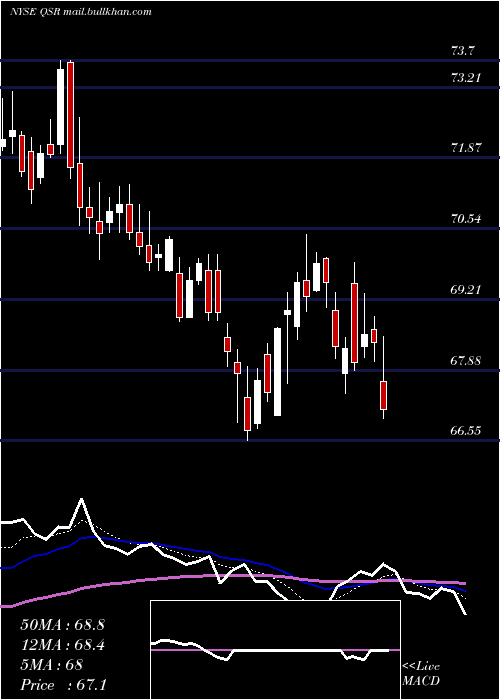Click the 12MA : 68.4 readout
The width and height of the screenshot is (500, 700).
[x=62, y=645]
